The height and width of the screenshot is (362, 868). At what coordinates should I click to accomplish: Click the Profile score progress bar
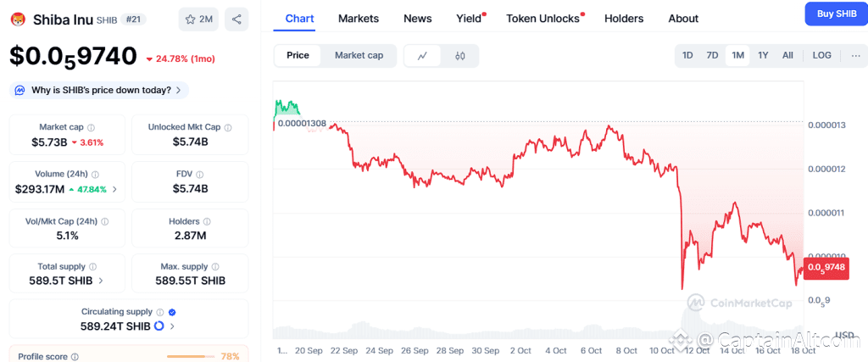point(191,357)
